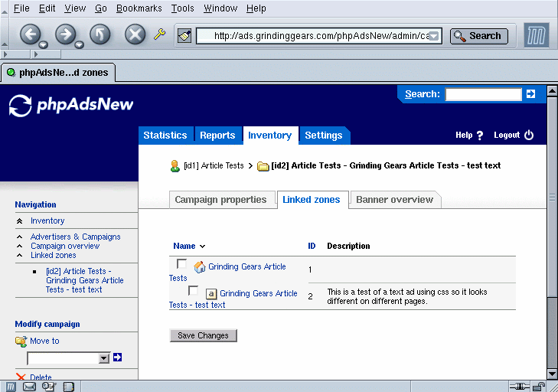Go to Advertisers & Campaigns in the sidebar
558x392 pixels.
[76, 237]
